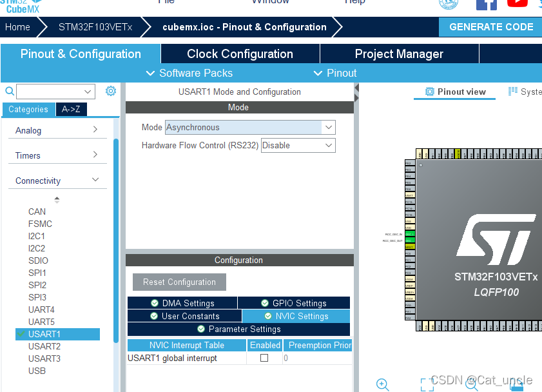Viewport: 542px width, 392px height.
Task: Click the Enabled column header
Action: point(265,345)
